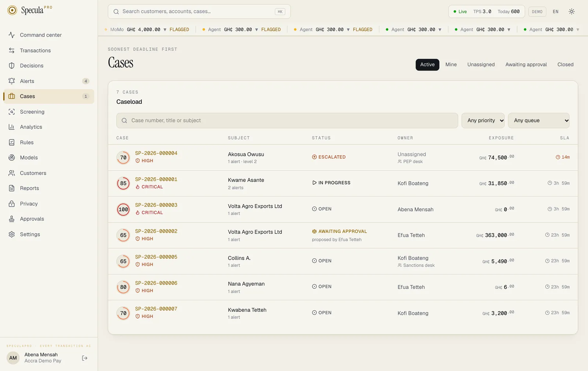Click the AM user avatar
The width and height of the screenshot is (588, 371).
(13, 358)
